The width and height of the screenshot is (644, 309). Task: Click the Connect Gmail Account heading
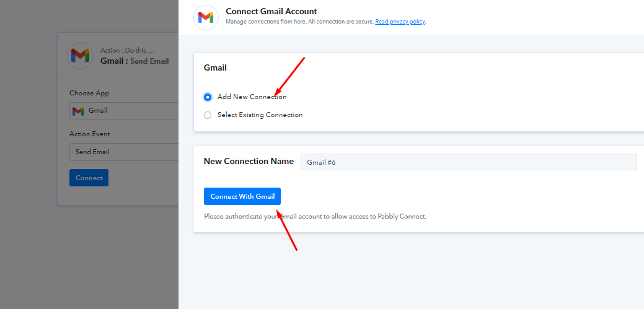pos(271,12)
